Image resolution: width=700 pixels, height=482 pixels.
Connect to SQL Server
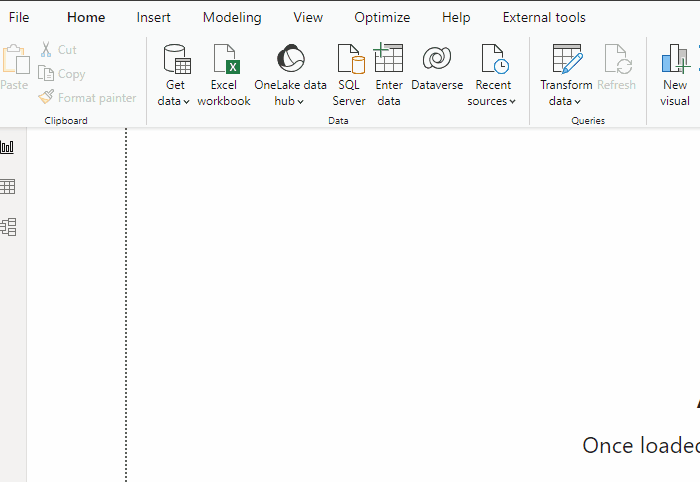pyautogui.click(x=349, y=75)
